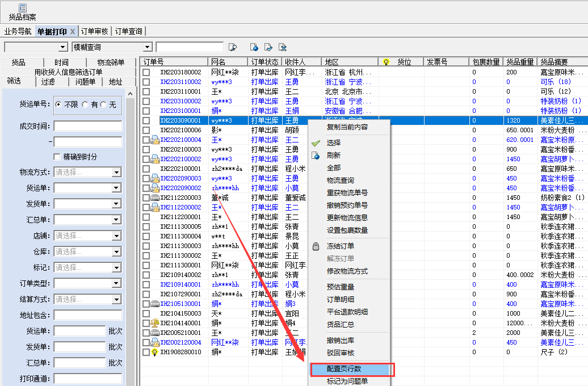
Task: Tick the checkbox for order XH2203180002
Action: (x=146, y=73)
